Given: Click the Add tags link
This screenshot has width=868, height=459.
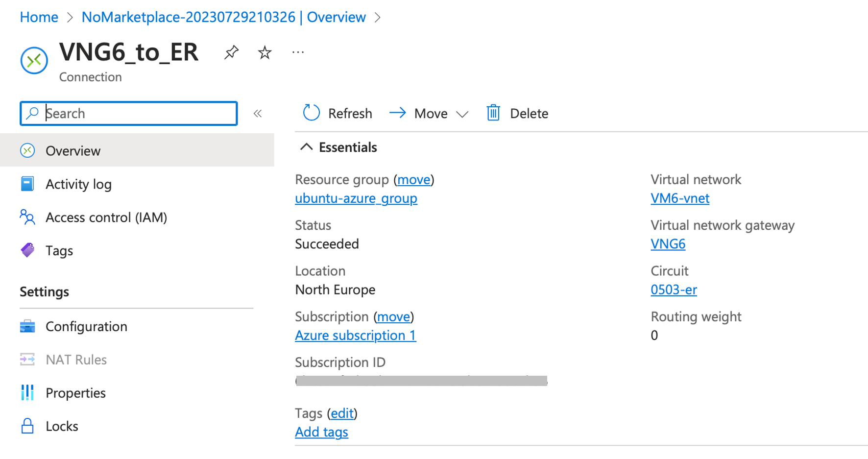Looking at the screenshot, I should (x=321, y=432).
